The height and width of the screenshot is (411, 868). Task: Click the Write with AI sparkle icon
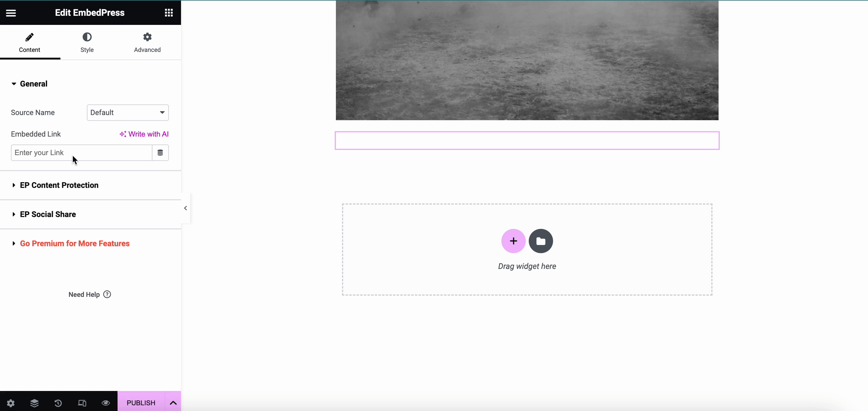[x=122, y=134]
